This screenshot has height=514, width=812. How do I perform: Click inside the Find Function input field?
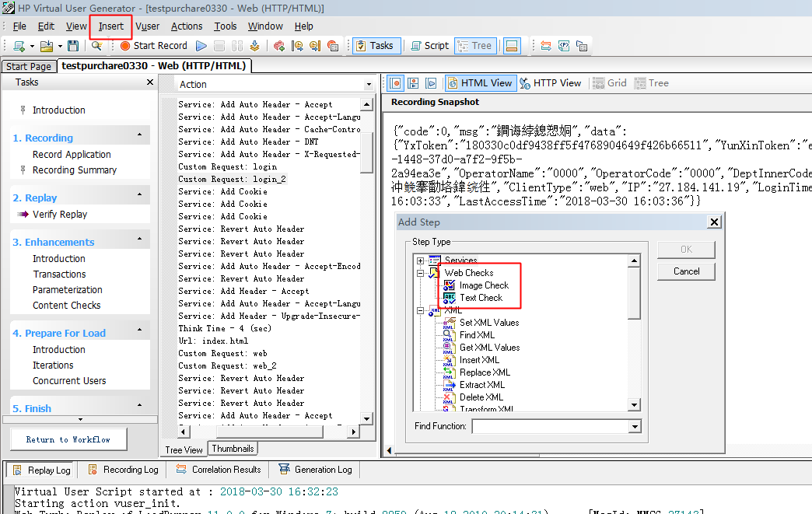[551, 426]
